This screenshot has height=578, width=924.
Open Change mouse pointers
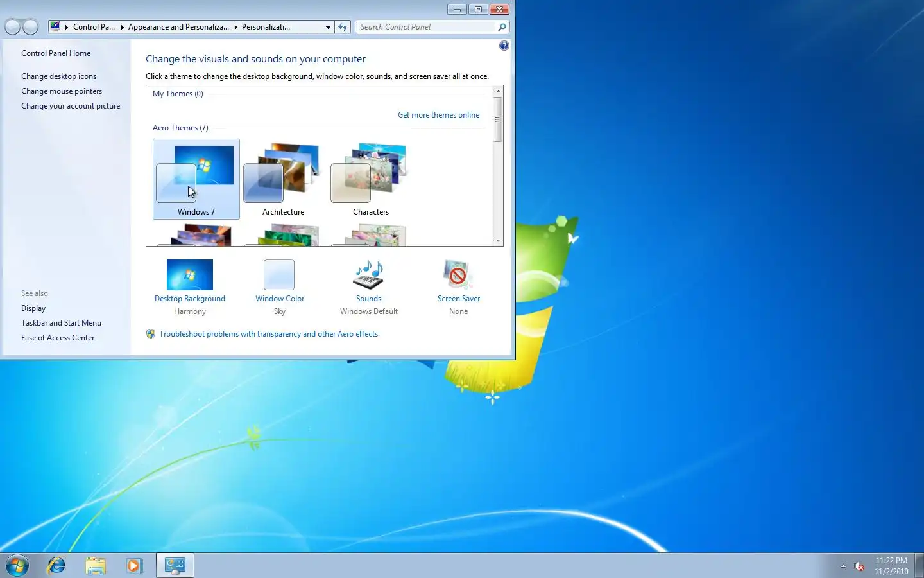(62, 91)
